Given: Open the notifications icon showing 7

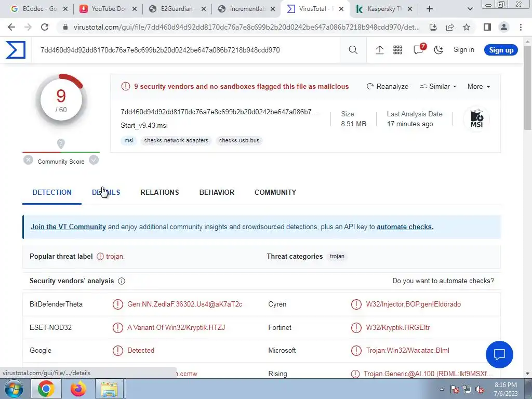Looking at the screenshot, I should coord(419,49).
